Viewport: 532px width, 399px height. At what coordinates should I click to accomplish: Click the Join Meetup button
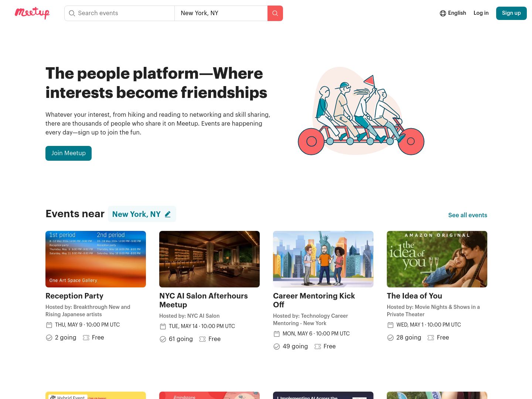pos(68,153)
